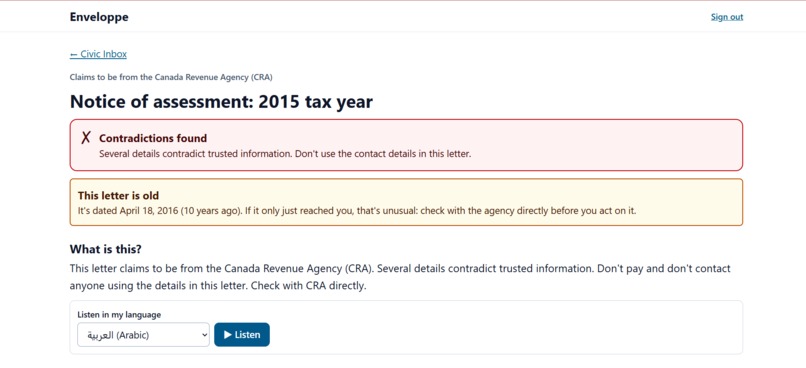Click the X icon beside Contradictions found

click(86, 138)
